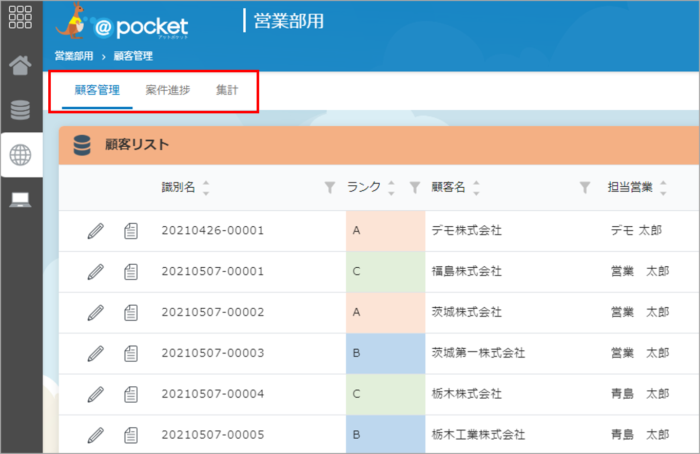This screenshot has width=700, height=454.
Task: Open the app grid menu icon
Action: (x=20, y=17)
